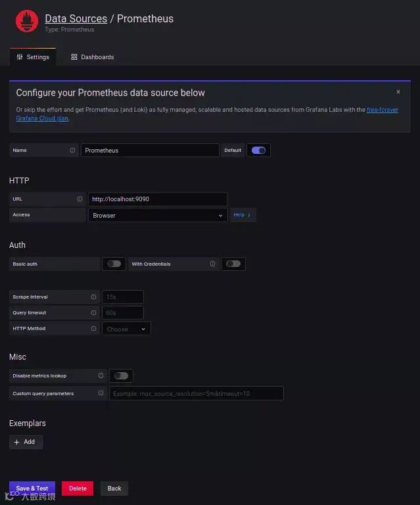The width and height of the screenshot is (420, 505).
Task: Enable the Basic auth switch
Action: (x=114, y=264)
